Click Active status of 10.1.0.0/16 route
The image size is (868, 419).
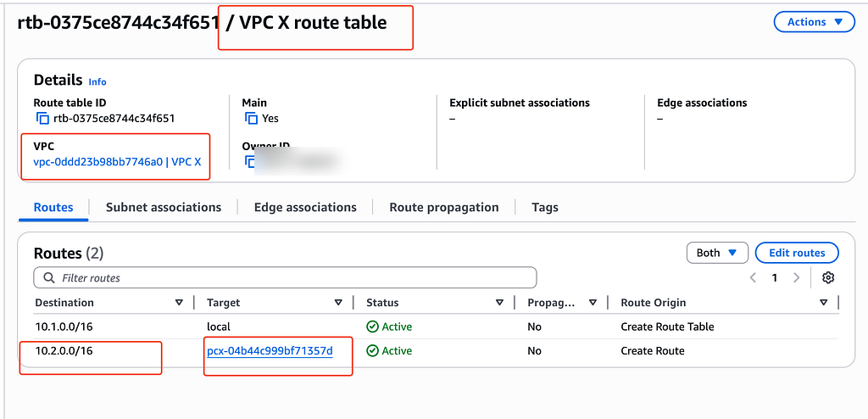pyautogui.click(x=389, y=327)
